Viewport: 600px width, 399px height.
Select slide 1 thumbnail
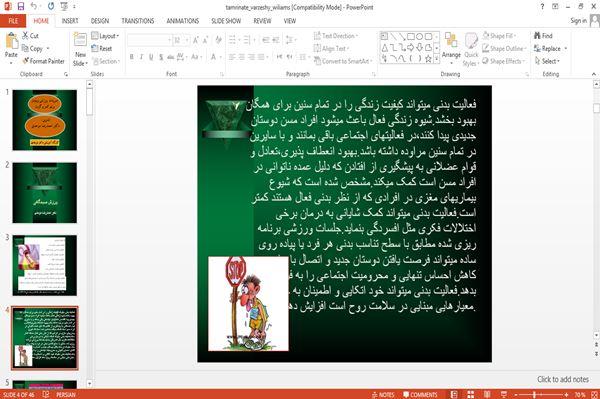45,120
